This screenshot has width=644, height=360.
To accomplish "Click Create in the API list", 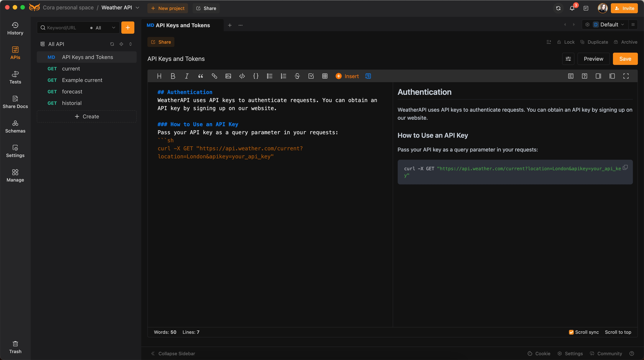I will click(87, 116).
